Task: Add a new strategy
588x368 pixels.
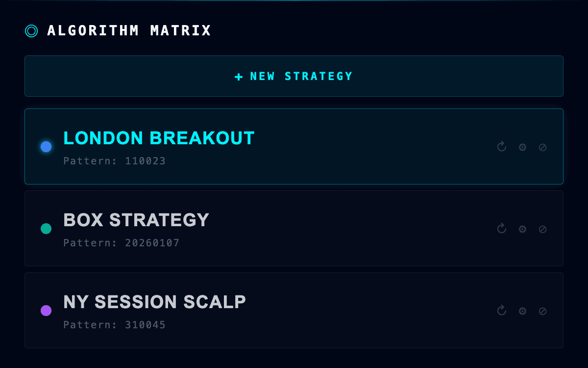Action: (x=294, y=76)
